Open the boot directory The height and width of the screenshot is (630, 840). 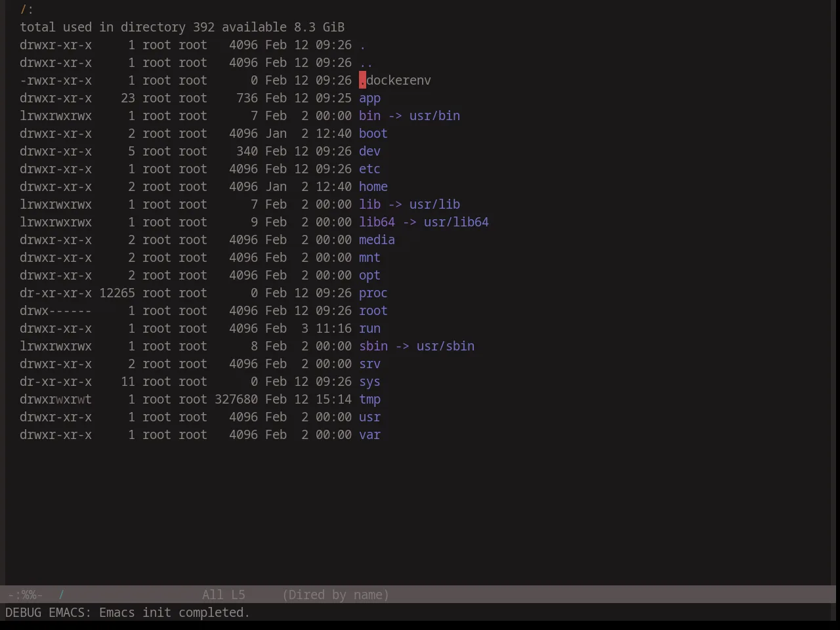373,133
